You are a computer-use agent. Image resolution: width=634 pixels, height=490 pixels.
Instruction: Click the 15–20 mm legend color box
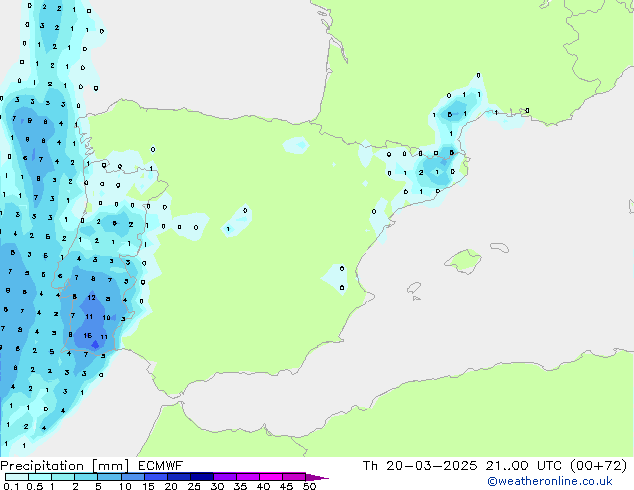pos(155,477)
